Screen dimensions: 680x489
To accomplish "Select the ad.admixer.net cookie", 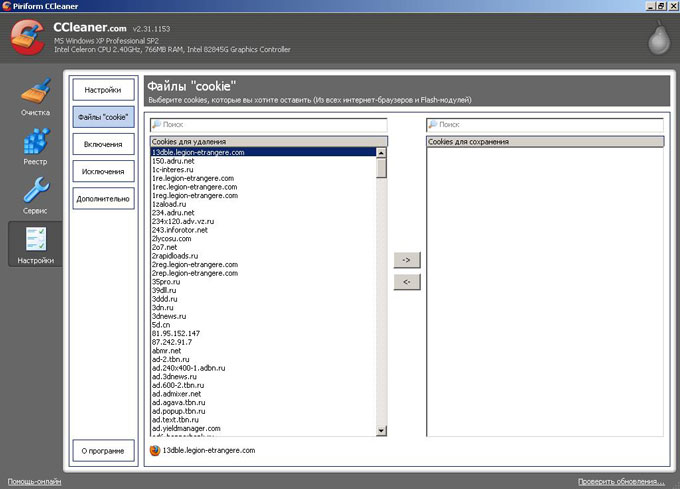I will (263, 394).
